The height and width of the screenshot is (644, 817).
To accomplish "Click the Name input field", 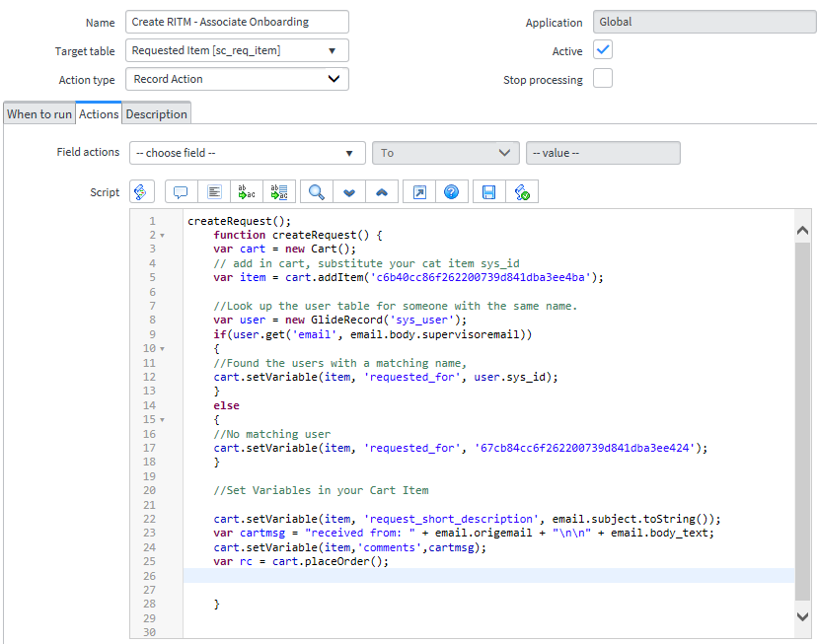I will (238, 22).
